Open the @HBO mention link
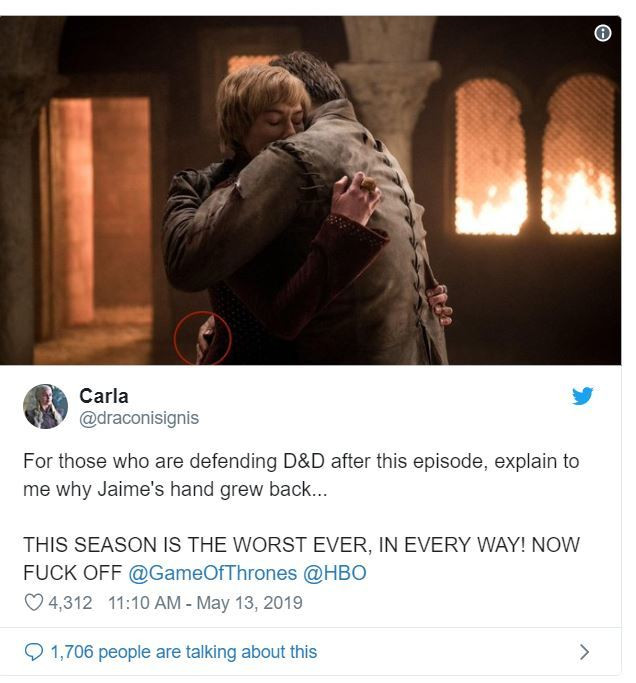This screenshot has width=636, height=683. [x=335, y=573]
